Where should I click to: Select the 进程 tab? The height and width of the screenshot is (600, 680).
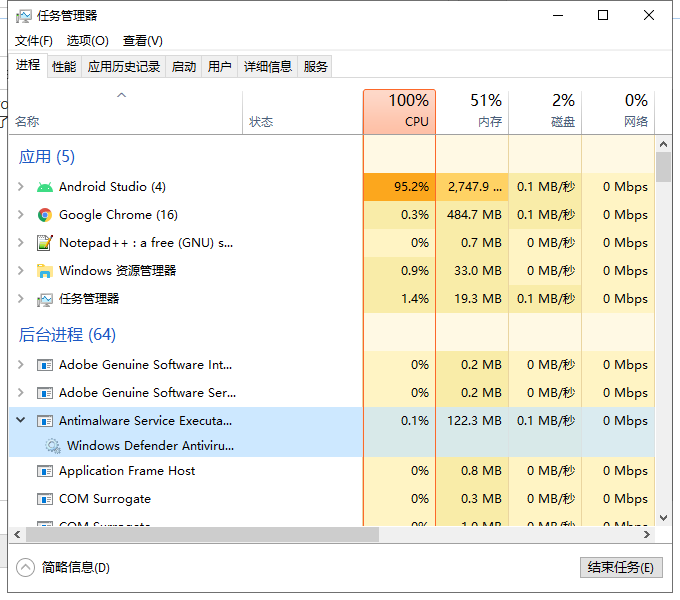pyautogui.click(x=28, y=65)
